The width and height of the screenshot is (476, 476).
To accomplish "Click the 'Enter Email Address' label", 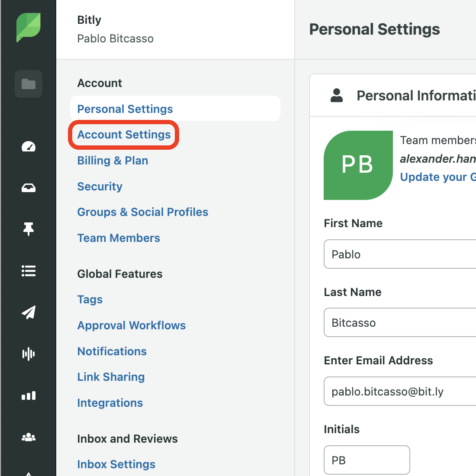I will tap(378, 360).
